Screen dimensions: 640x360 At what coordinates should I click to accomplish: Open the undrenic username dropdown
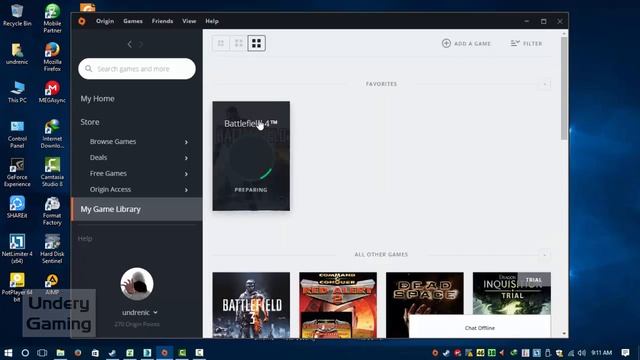click(140, 312)
